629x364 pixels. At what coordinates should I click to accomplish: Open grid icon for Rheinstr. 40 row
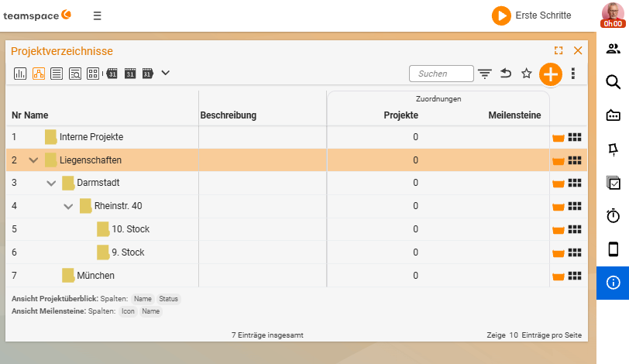[x=575, y=207]
